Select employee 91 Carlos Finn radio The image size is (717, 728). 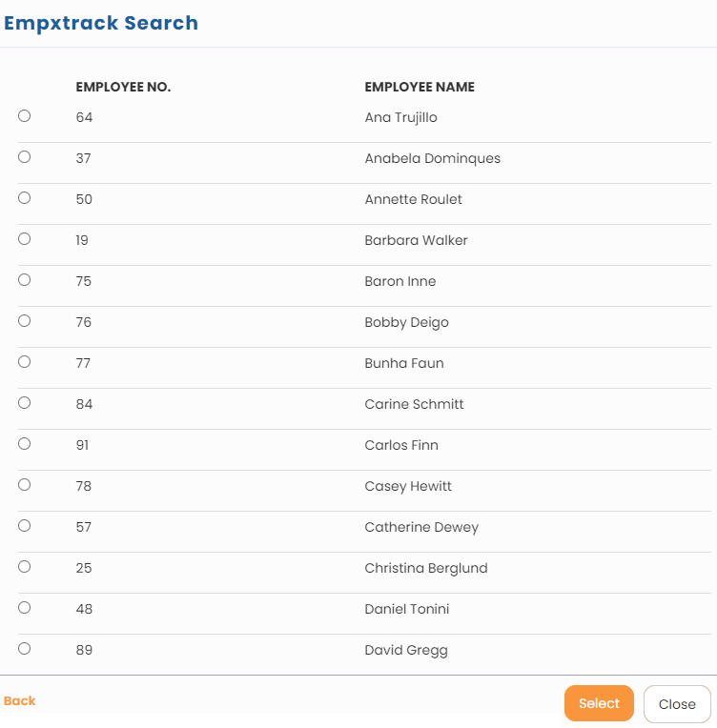tap(25, 444)
